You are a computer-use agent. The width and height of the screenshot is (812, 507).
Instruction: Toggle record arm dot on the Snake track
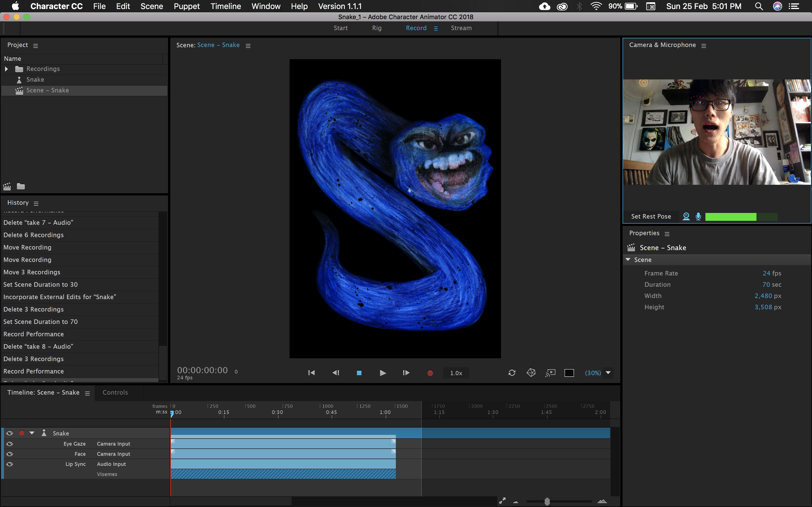click(22, 433)
